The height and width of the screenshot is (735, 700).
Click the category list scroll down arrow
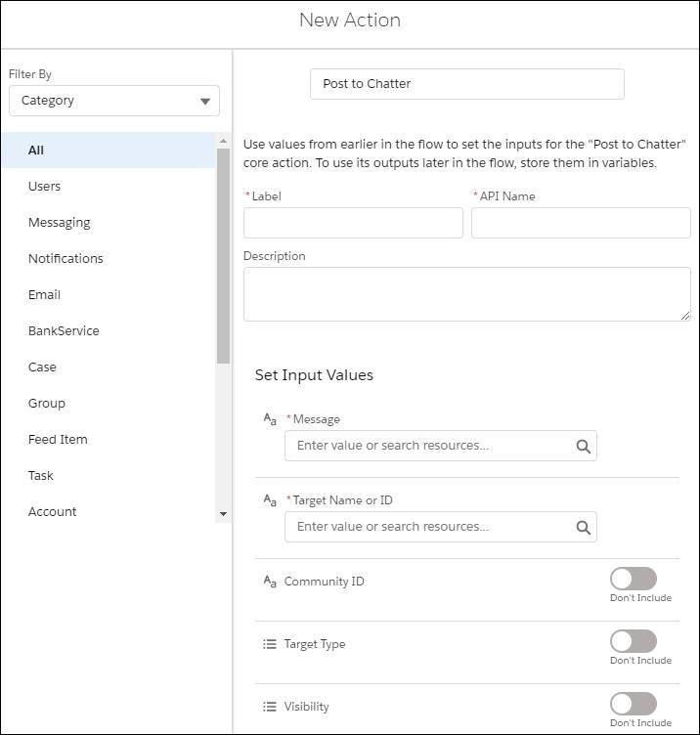[x=223, y=514]
